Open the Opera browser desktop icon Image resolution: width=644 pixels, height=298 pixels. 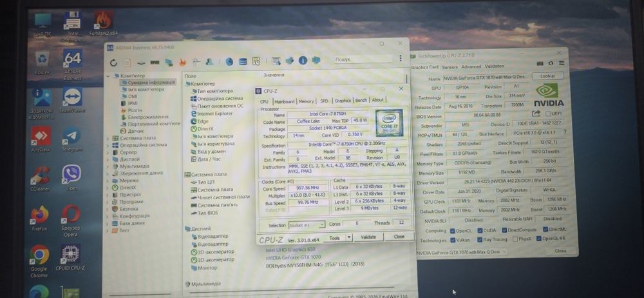(x=71, y=221)
